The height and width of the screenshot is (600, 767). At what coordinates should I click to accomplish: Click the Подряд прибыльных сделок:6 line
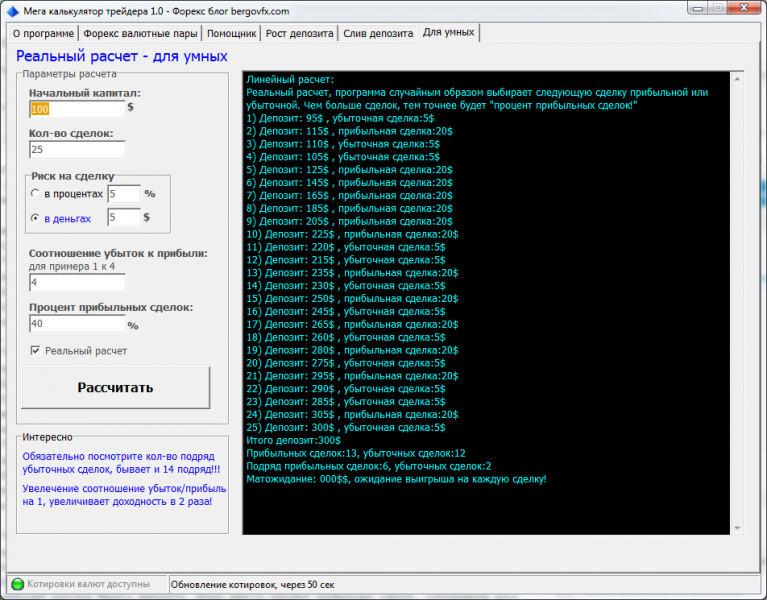pos(369,466)
